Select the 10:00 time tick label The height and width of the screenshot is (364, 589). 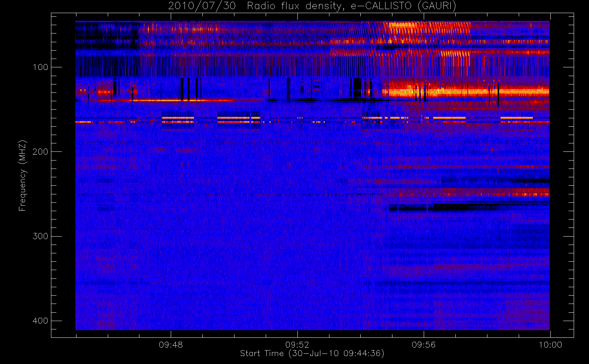point(550,345)
